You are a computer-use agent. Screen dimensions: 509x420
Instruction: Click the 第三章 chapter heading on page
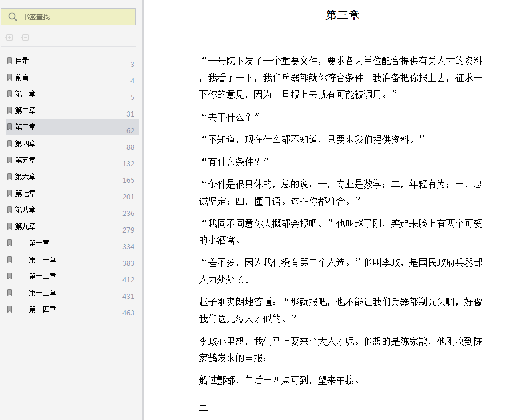coord(343,15)
